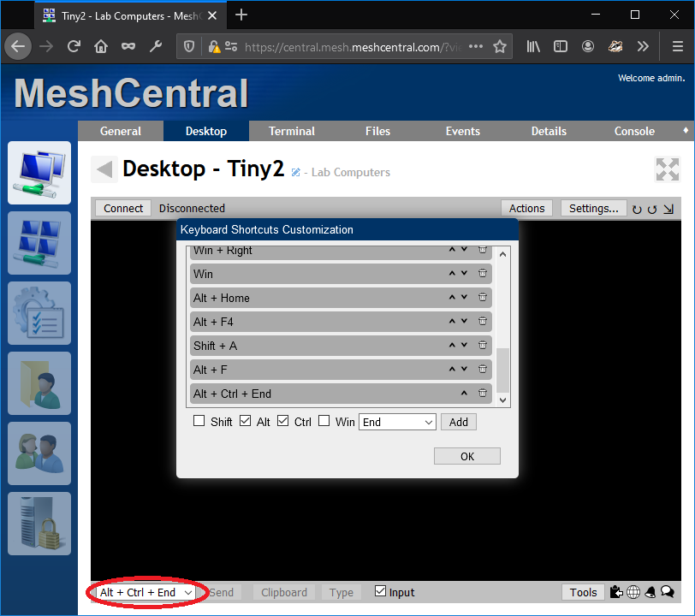The image size is (695, 616).
Task: Click the Connect button
Action: coord(123,208)
